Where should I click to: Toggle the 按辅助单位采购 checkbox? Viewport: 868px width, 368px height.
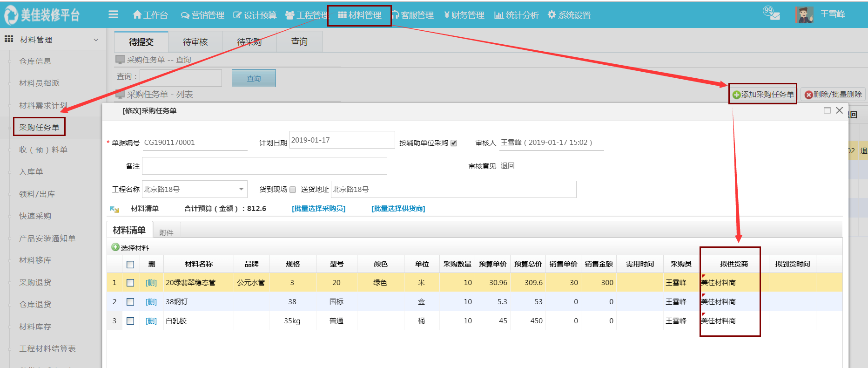[x=454, y=143]
